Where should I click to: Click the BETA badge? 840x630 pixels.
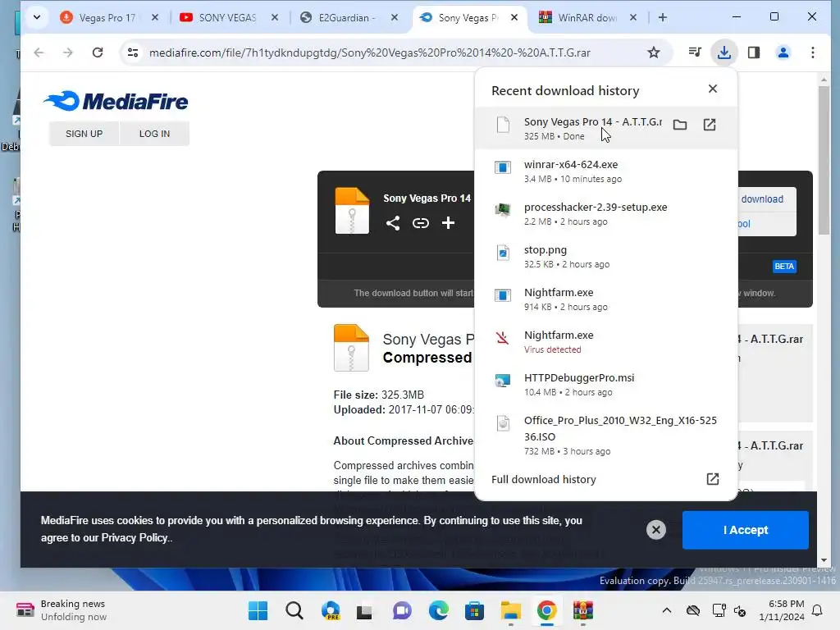(783, 267)
